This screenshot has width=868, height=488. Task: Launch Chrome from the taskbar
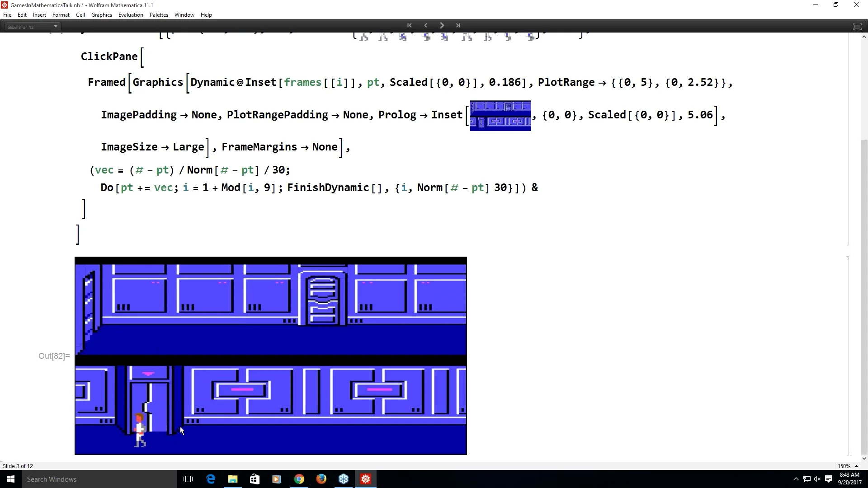[x=299, y=479]
